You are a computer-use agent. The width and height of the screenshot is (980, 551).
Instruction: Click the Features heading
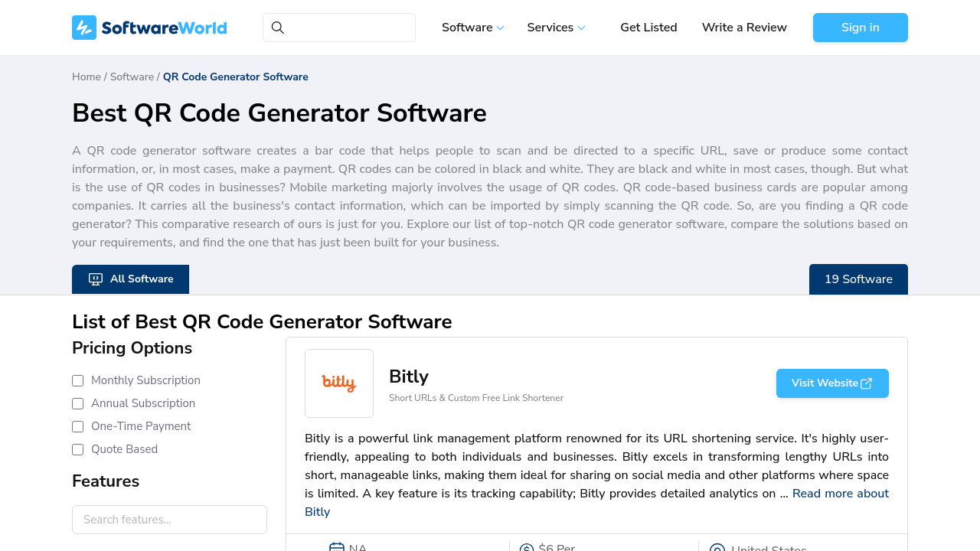tap(106, 481)
